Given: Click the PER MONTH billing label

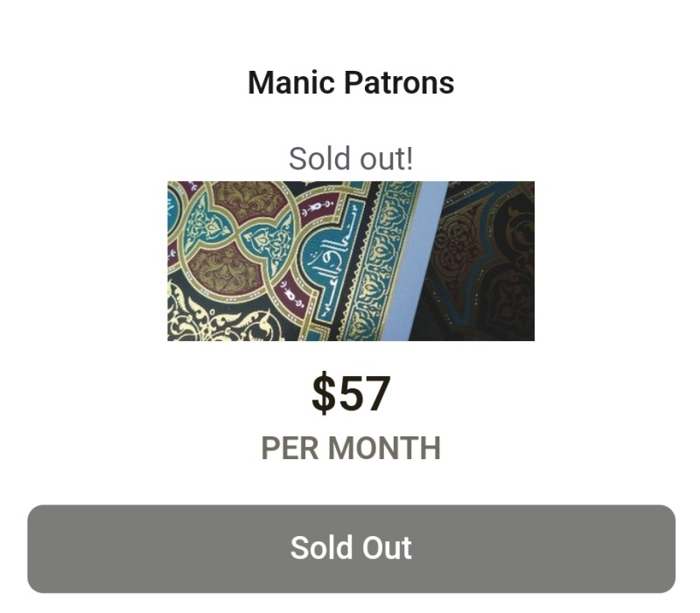Looking at the screenshot, I should pyautogui.click(x=351, y=449).
